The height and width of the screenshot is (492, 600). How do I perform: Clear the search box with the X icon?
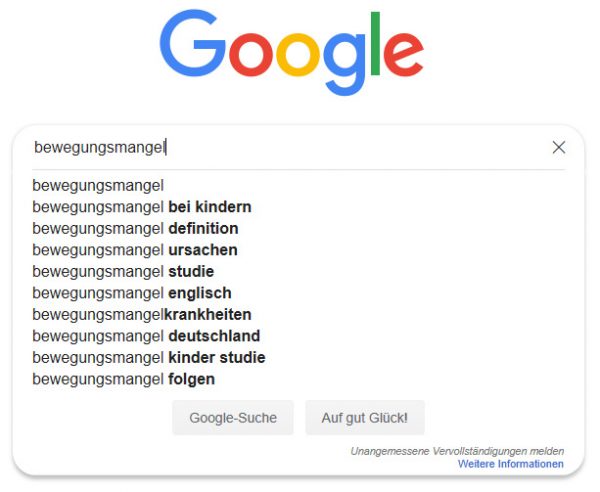559,148
